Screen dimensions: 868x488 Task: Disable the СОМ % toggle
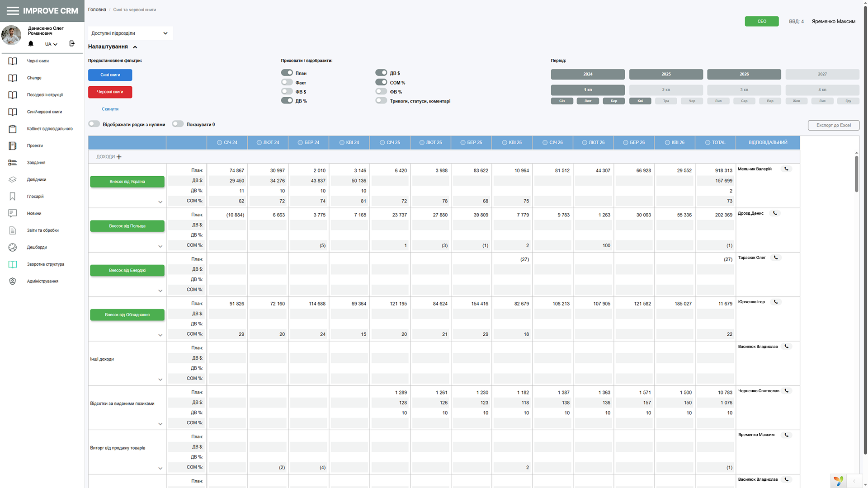(381, 82)
